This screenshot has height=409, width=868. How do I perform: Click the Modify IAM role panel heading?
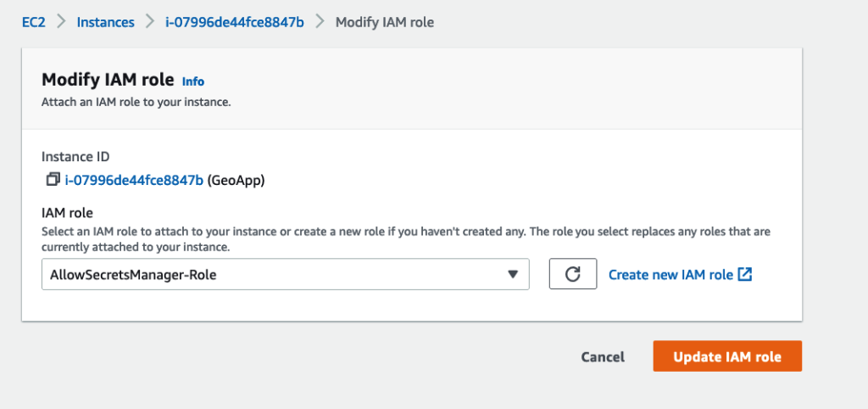pyautogui.click(x=108, y=81)
